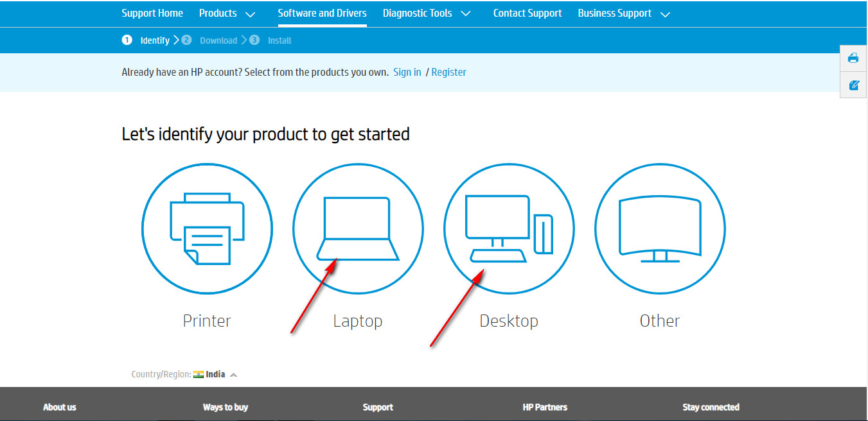
Task: Select step 3 Install in breadcrumb
Action: 270,40
